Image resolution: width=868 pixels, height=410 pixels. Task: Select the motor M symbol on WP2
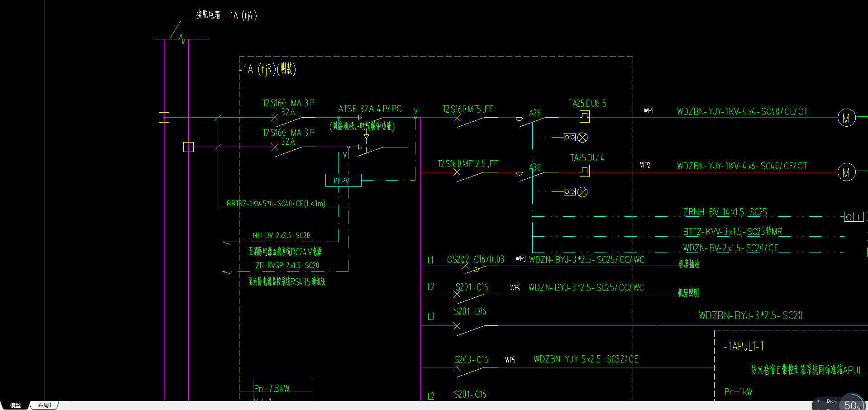pyautogui.click(x=846, y=172)
